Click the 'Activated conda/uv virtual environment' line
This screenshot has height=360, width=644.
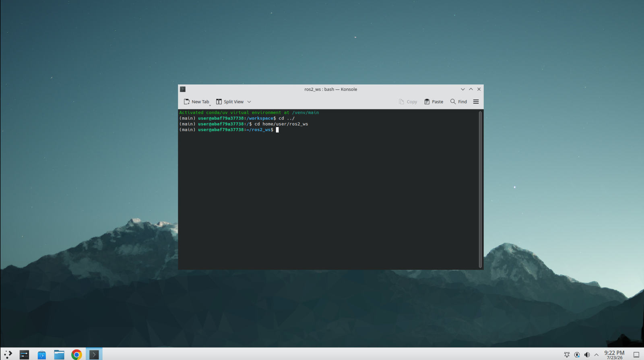[249, 113]
